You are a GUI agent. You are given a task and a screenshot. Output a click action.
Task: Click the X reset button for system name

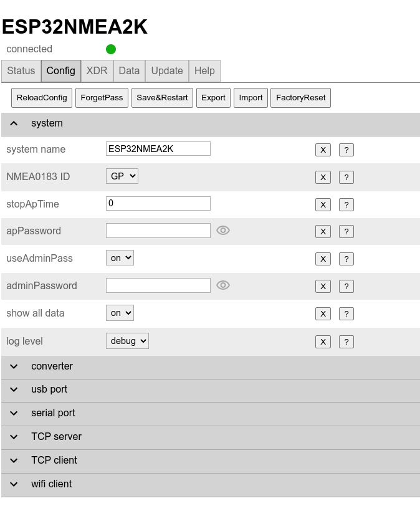(323, 150)
